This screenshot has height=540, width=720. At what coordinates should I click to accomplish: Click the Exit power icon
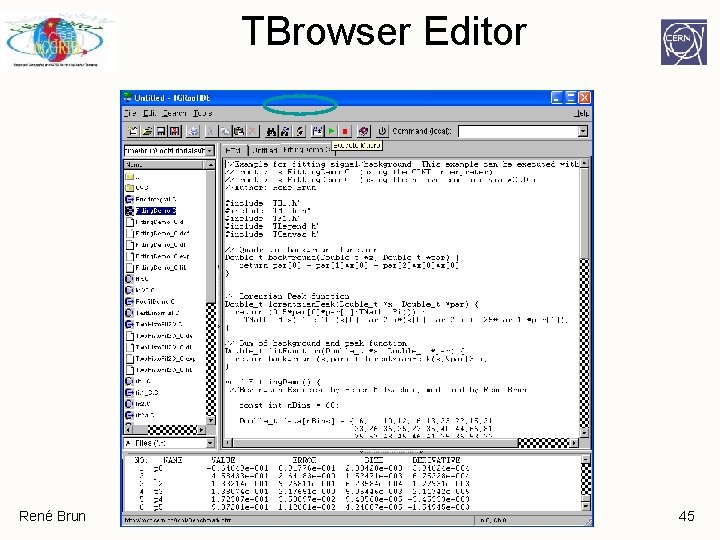[x=382, y=131]
